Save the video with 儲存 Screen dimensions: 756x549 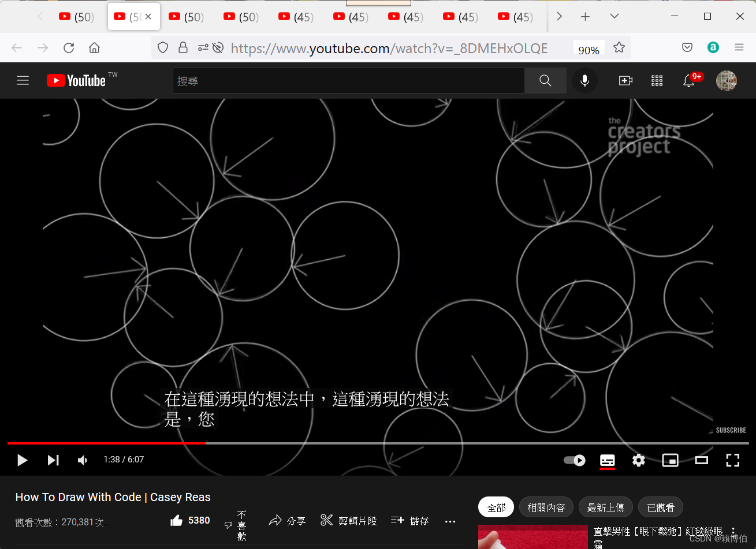pos(409,521)
